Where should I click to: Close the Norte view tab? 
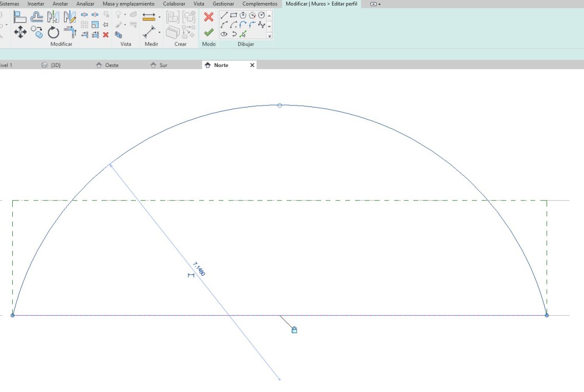252,66
